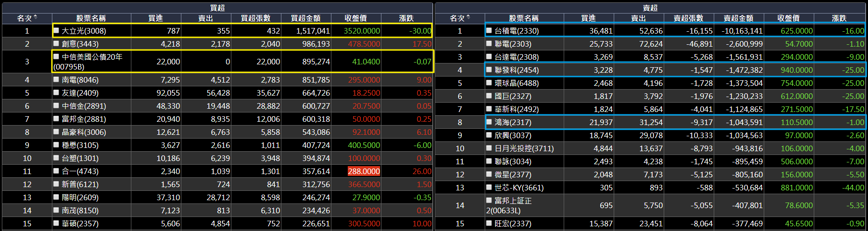Open stock name 新普(6121)
The image size is (868, 231).
click(80, 184)
